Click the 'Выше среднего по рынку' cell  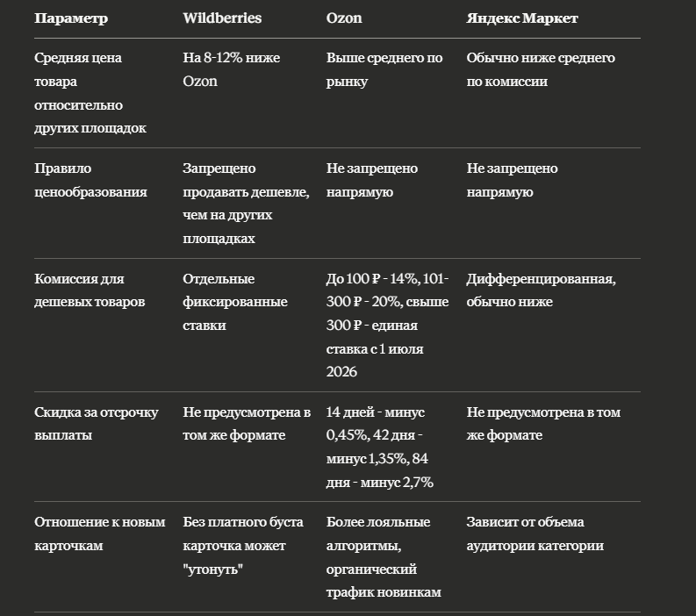click(384, 69)
